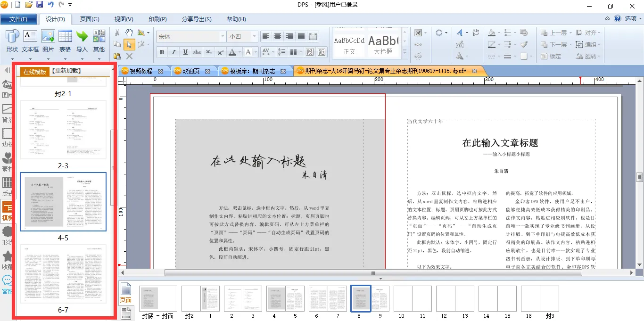Open the 宋体 font name dropdown

(x=223, y=36)
